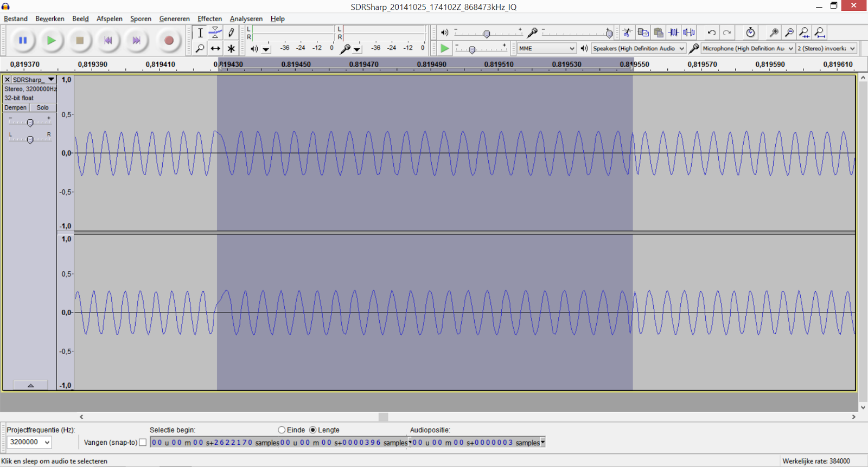The width and height of the screenshot is (868, 467).
Task: Fit selection in window
Action: click(805, 33)
